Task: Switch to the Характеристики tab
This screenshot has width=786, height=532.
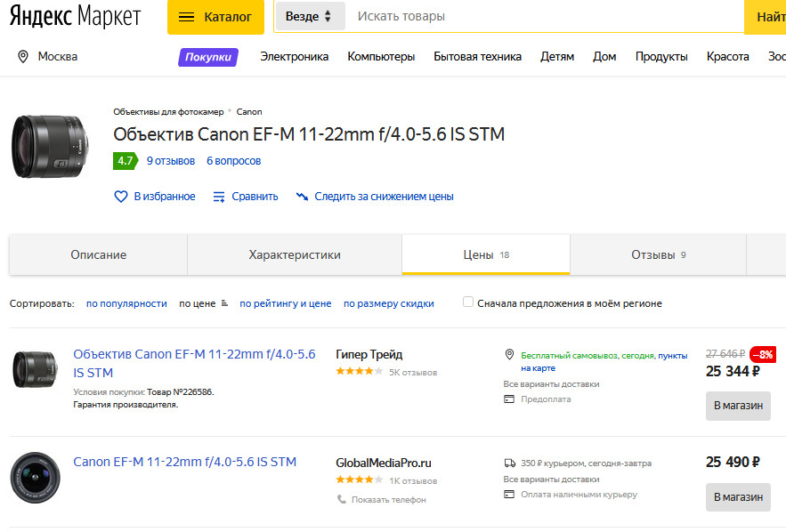Action: (295, 254)
